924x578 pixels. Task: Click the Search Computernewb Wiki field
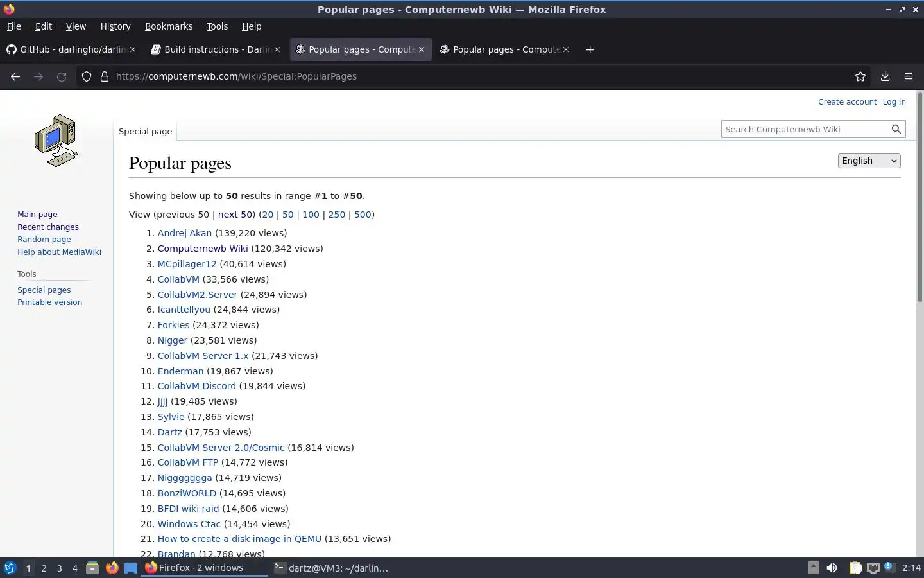click(x=805, y=129)
